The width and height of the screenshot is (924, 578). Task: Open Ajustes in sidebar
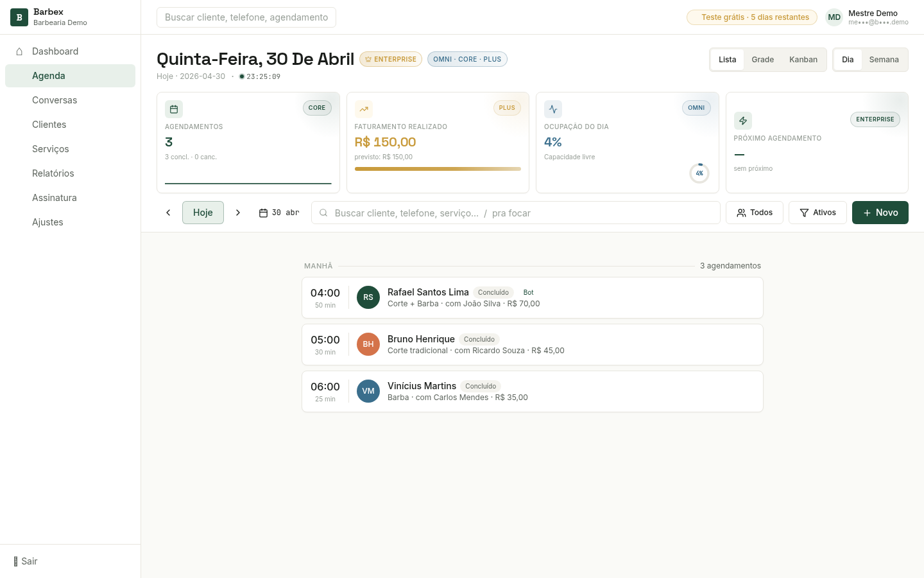(71, 222)
